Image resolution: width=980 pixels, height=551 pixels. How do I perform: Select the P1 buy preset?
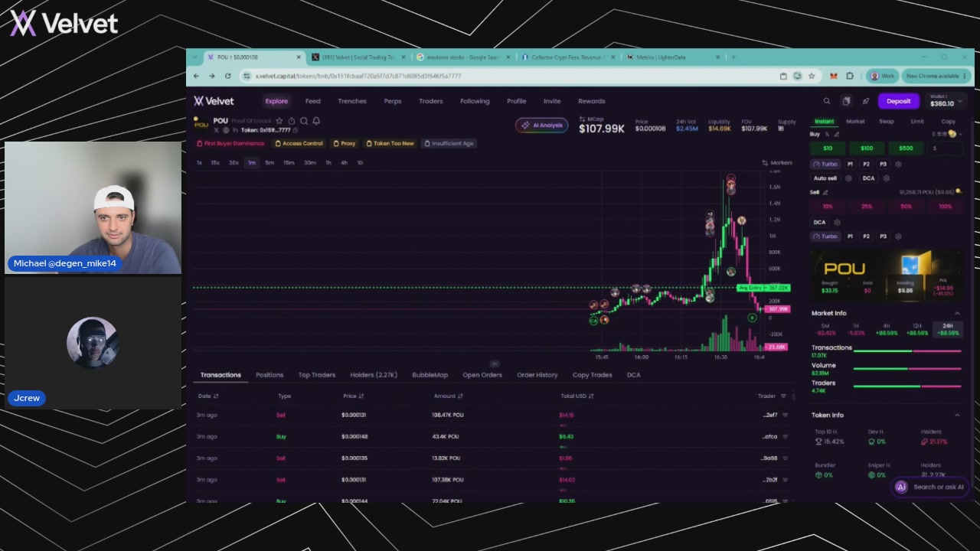tap(850, 164)
